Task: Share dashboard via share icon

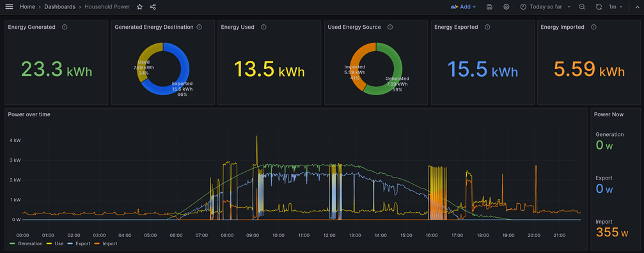Action: coord(153,6)
